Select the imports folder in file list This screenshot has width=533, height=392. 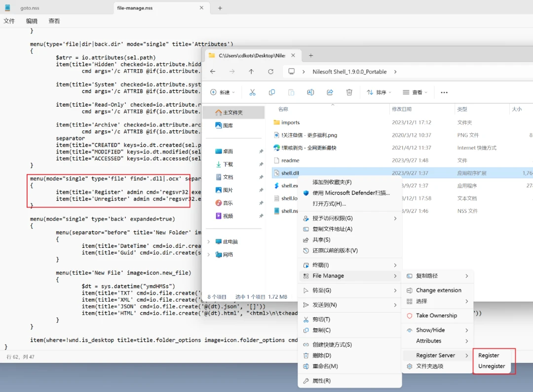coord(290,122)
